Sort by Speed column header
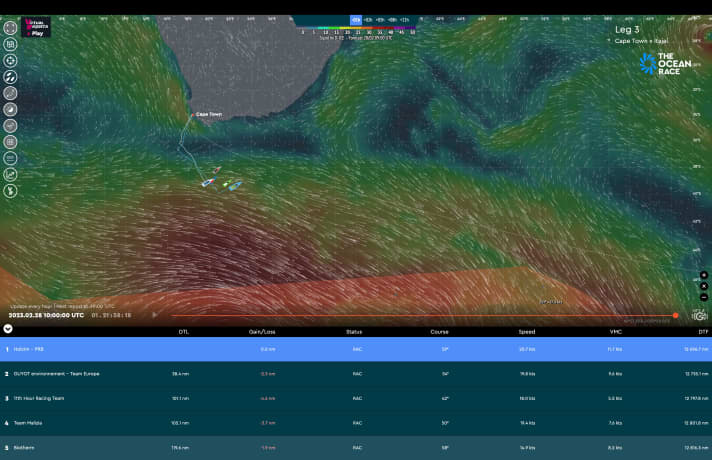Screen dimensions: 712x460 [527, 332]
